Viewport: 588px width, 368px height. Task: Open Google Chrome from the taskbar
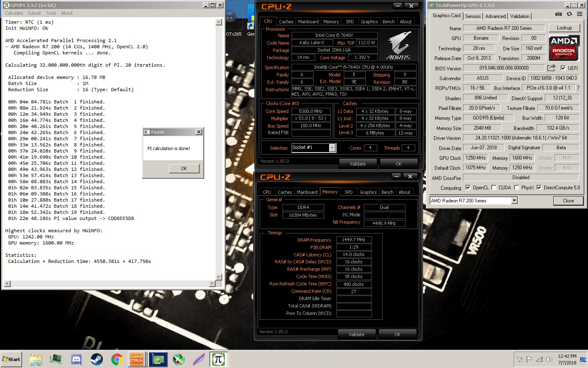pos(117,359)
